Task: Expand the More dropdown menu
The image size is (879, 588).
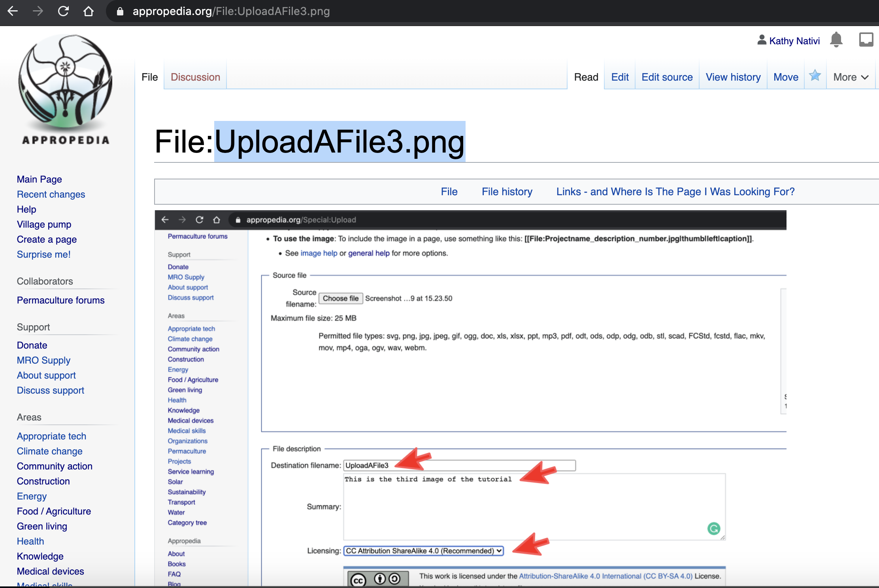Action: pyautogui.click(x=851, y=77)
